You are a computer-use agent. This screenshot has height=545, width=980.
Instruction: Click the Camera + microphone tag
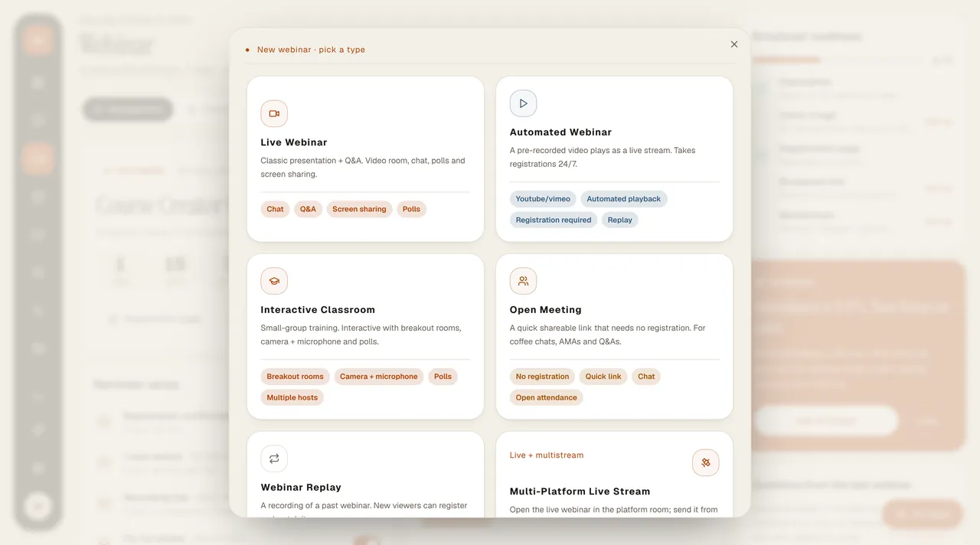tap(379, 377)
